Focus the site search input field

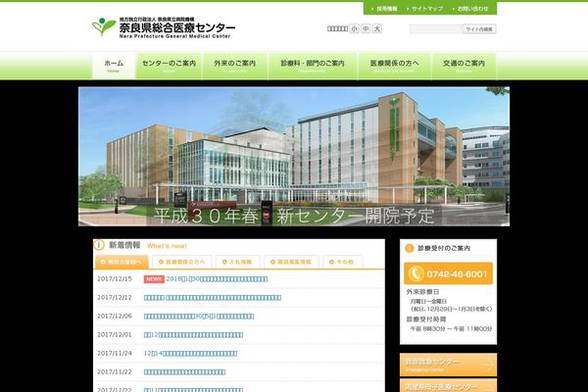436,28
